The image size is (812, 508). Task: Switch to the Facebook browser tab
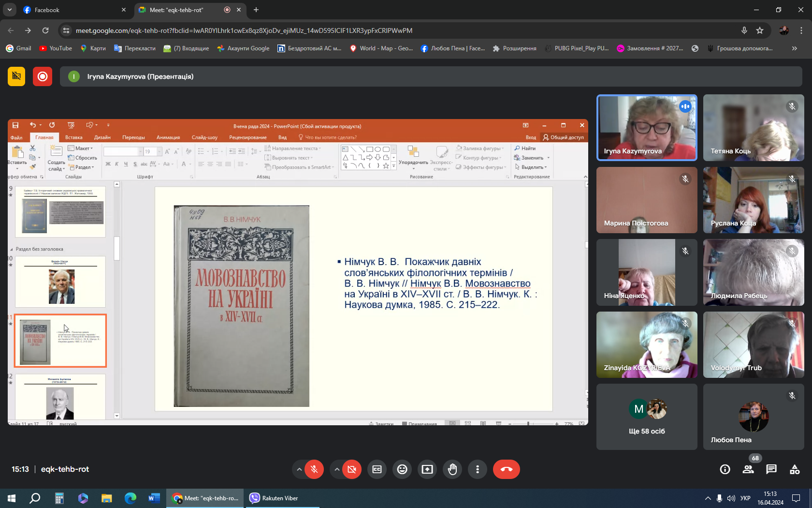pyautogui.click(x=47, y=10)
